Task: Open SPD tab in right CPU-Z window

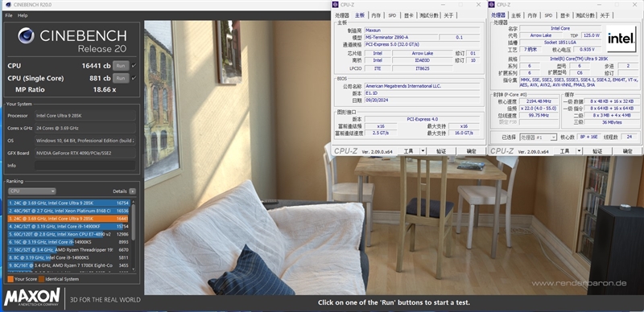Action: coord(548,15)
